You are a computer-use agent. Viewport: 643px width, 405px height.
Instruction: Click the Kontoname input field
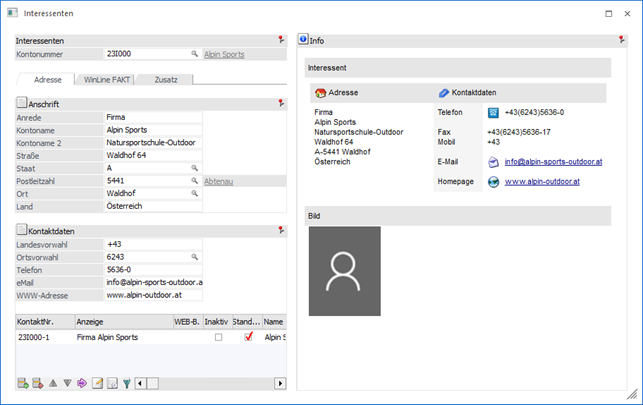[153, 130]
